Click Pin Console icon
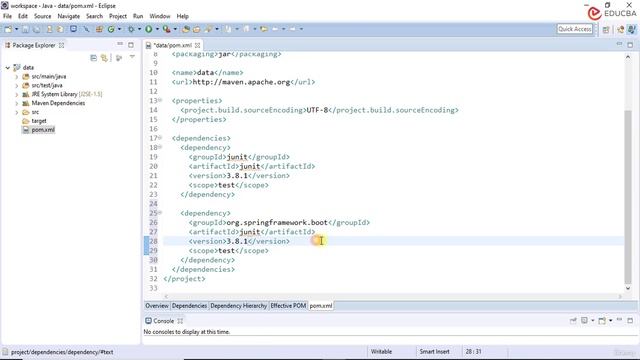The image size is (640, 360). pos(573,321)
